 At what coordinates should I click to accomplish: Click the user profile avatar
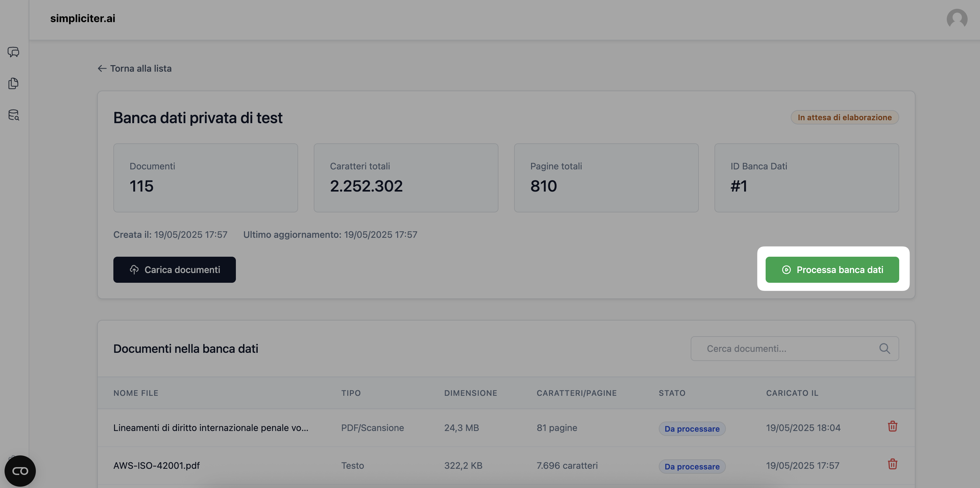957,19
